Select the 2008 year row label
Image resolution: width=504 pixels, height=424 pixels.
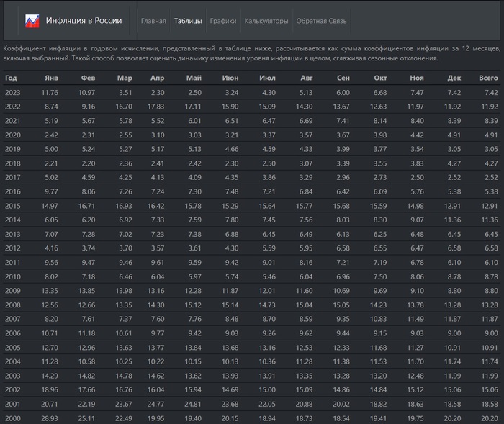[13, 304]
